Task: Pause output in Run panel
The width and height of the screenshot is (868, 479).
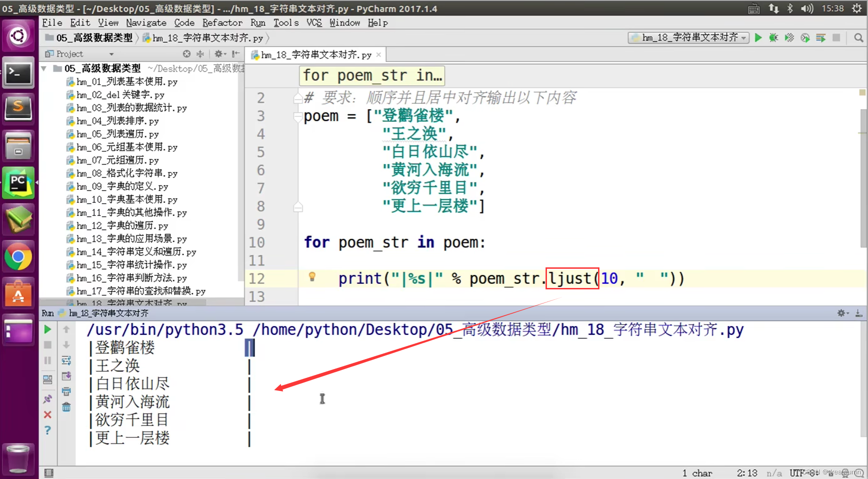Action: 47,361
